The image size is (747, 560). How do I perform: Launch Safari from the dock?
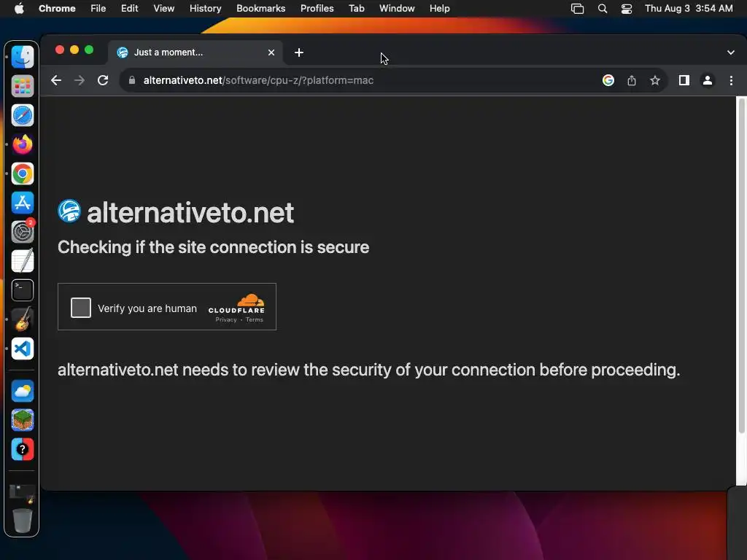pos(23,115)
